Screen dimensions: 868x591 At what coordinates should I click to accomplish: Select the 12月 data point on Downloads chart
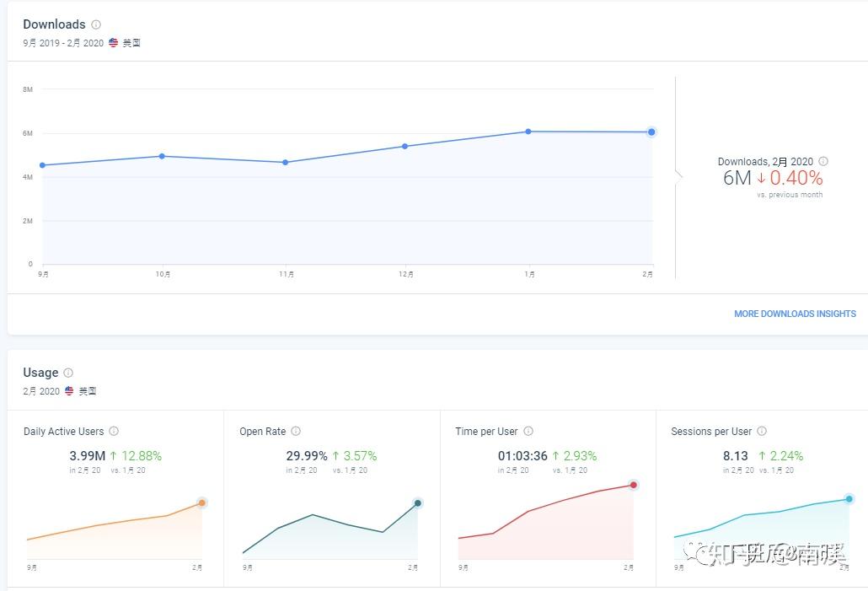[405, 146]
